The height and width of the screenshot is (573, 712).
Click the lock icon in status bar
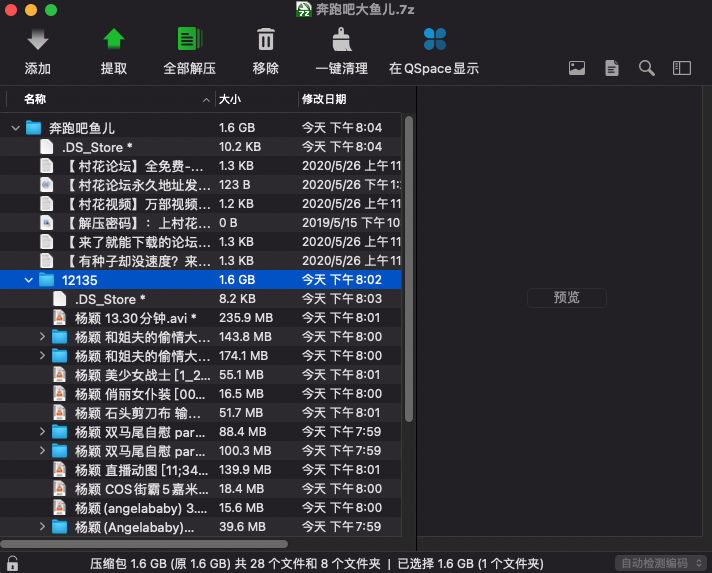point(12,563)
